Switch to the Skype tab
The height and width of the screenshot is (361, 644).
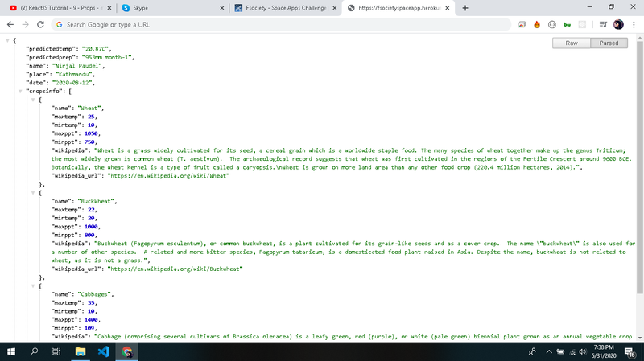click(x=172, y=8)
